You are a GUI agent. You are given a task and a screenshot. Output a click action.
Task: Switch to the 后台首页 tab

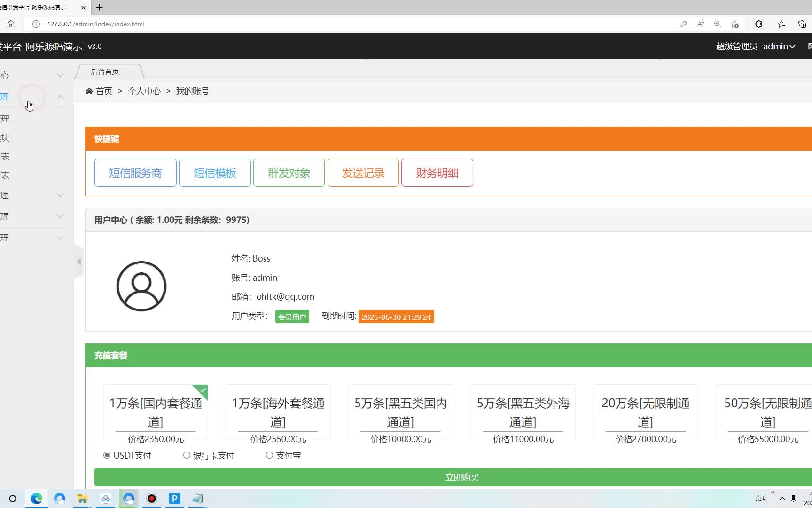point(105,71)
